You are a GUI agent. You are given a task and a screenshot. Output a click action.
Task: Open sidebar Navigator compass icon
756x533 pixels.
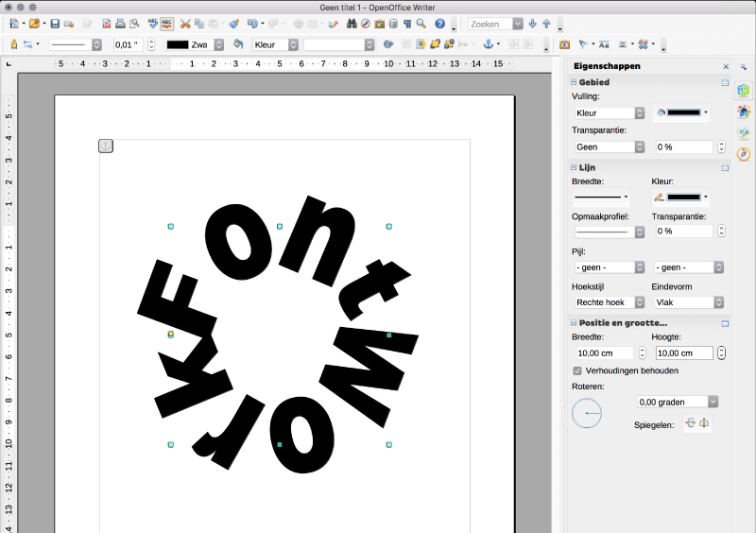[x=744, y=154]
